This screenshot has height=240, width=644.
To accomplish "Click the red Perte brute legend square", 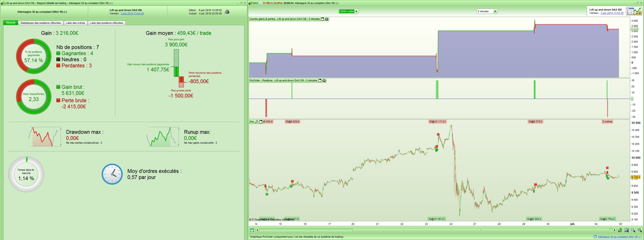I will [x=58, y=100].
